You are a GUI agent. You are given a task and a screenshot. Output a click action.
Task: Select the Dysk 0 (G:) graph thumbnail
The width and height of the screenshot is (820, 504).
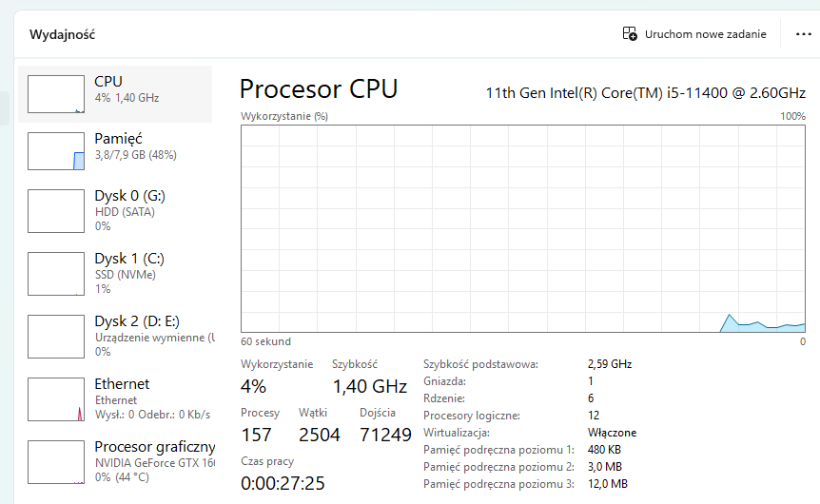tap(56, 211)
